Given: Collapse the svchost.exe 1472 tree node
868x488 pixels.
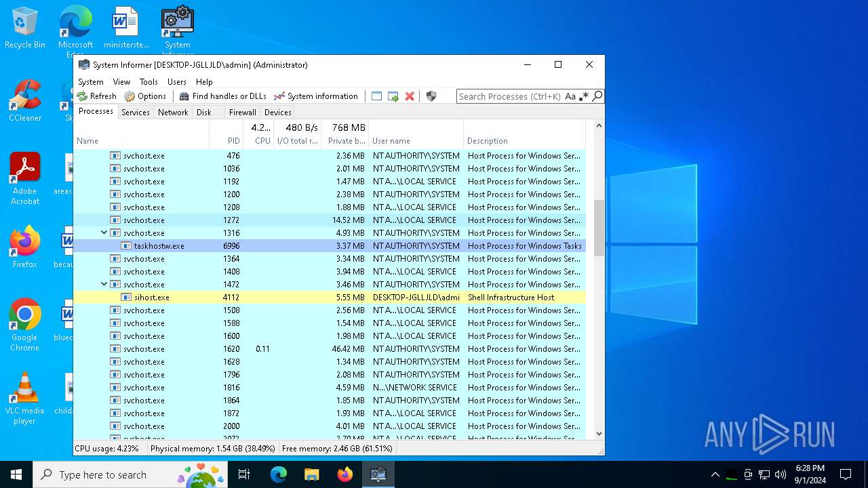Looking at the screenshot, I should point(104,285).
